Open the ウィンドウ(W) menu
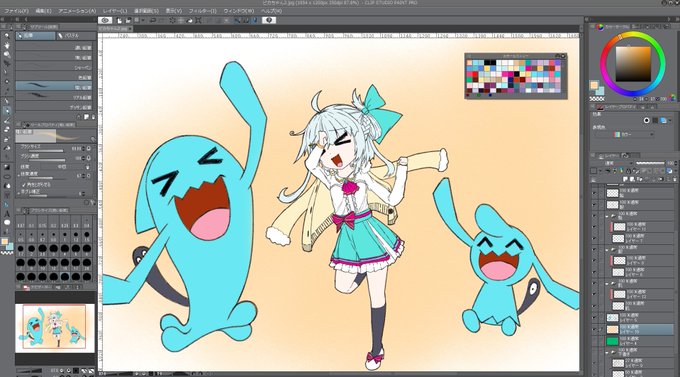Image resolution: width=680 pixels, height=377 pixels. 239,10
